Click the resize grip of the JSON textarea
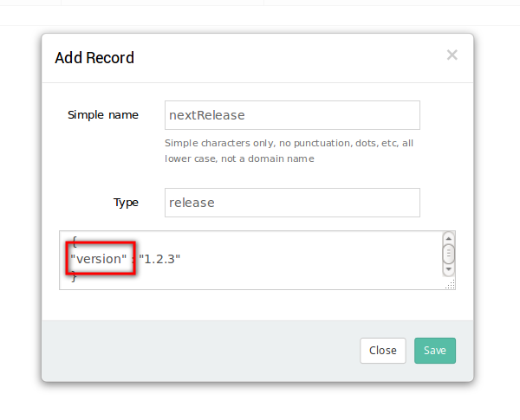This screenshot has width=520, height=420. (x=450, y=284)
